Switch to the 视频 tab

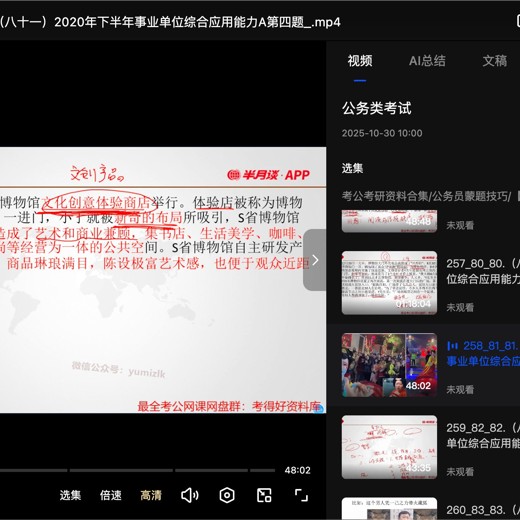click(360, 61)
